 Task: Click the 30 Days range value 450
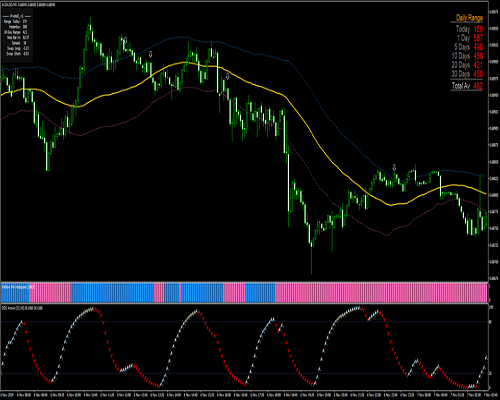pyautogui.click(x=478, y=74)
